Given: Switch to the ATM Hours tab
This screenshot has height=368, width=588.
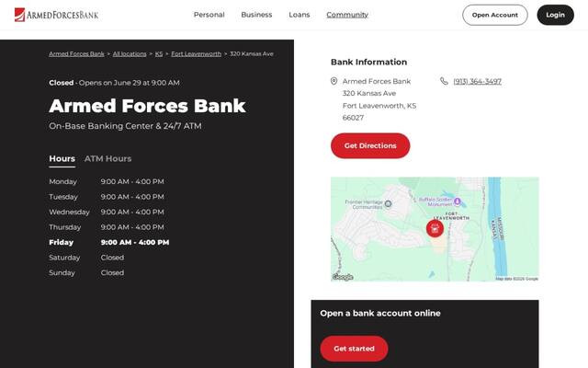Looking at the screenshot, I should (x=108, y=159).
